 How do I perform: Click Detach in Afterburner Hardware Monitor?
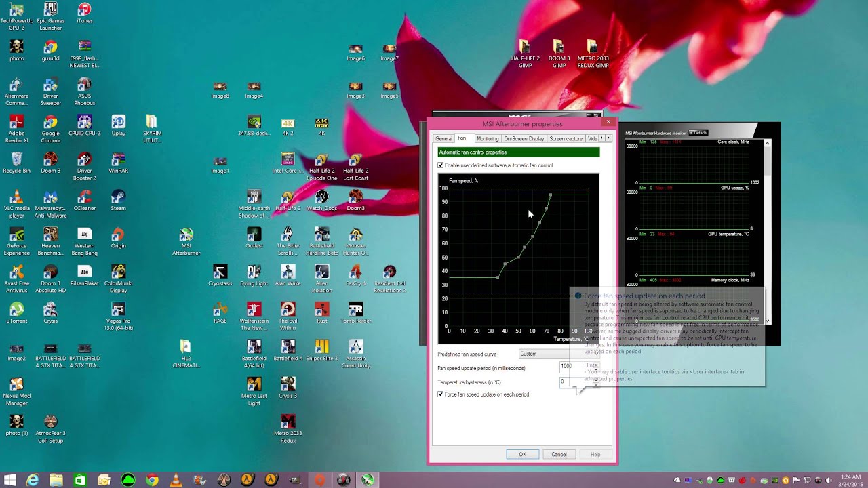[699, 133]
